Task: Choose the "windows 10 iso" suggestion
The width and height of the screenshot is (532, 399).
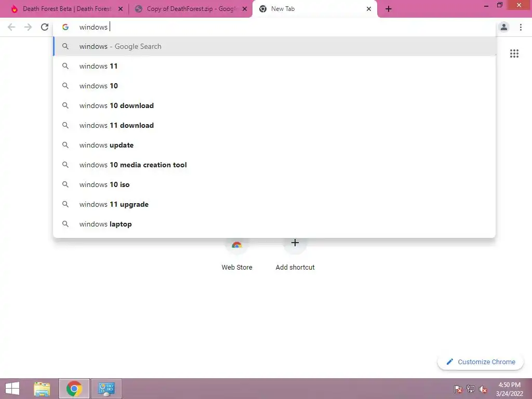Action: pyautogui.click(x=274, y=184)
